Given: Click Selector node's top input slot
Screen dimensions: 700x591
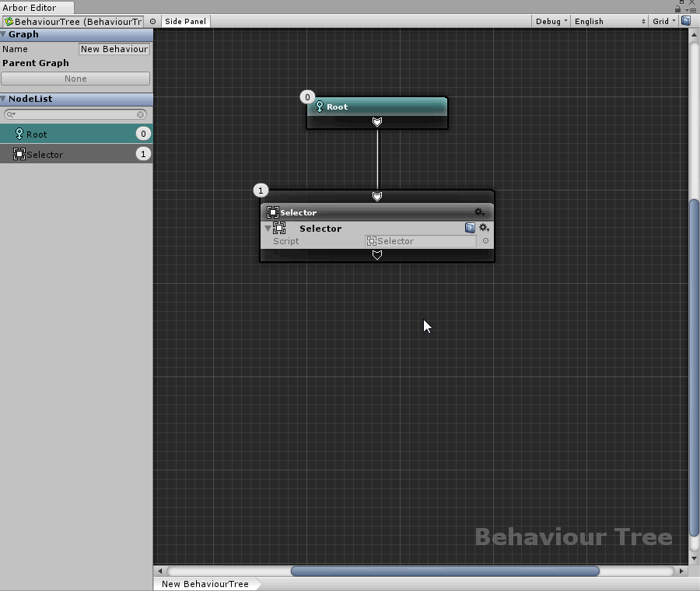Looking at the screenshot, I should tap(377, 197).
